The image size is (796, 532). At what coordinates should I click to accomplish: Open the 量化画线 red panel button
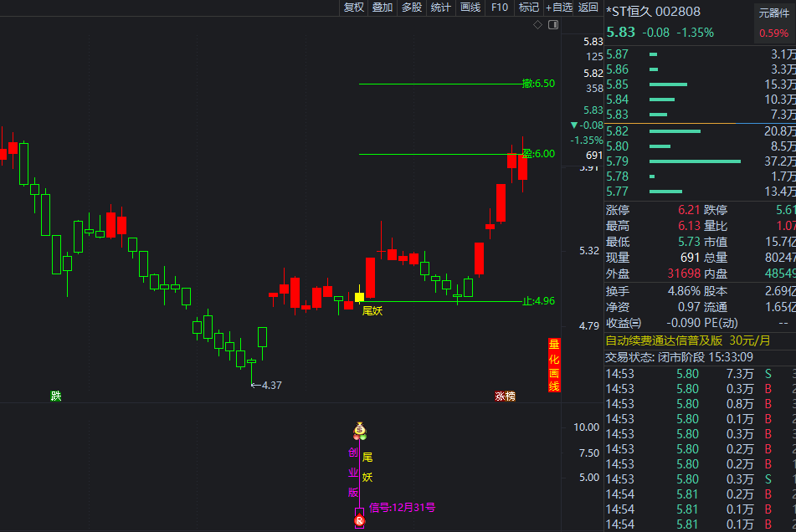[x=554, y=366]
